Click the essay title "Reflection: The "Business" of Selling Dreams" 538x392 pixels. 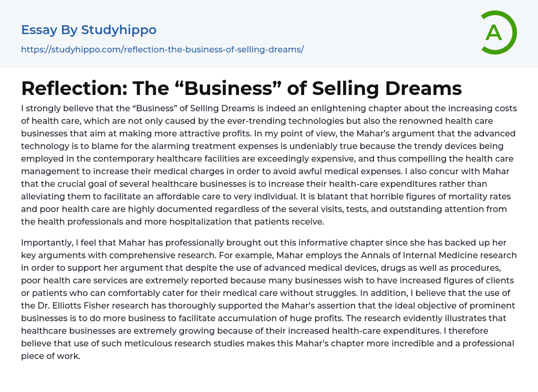(241, 88)
